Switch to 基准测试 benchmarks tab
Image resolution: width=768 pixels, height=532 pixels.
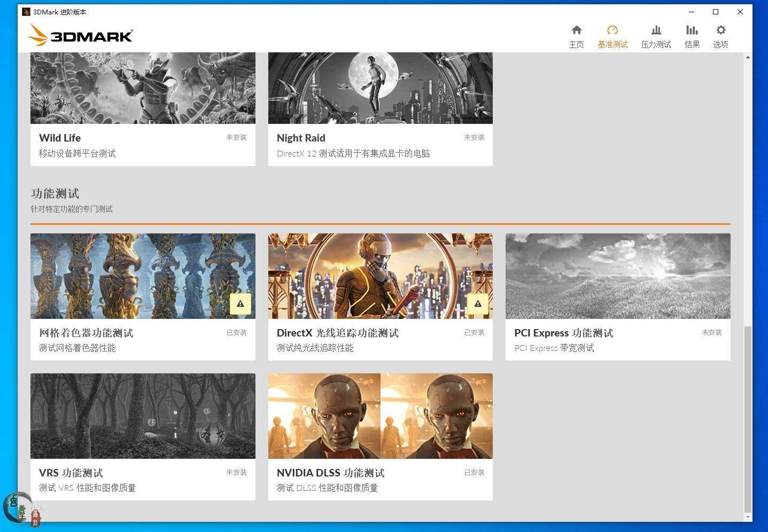click(612, 37)
